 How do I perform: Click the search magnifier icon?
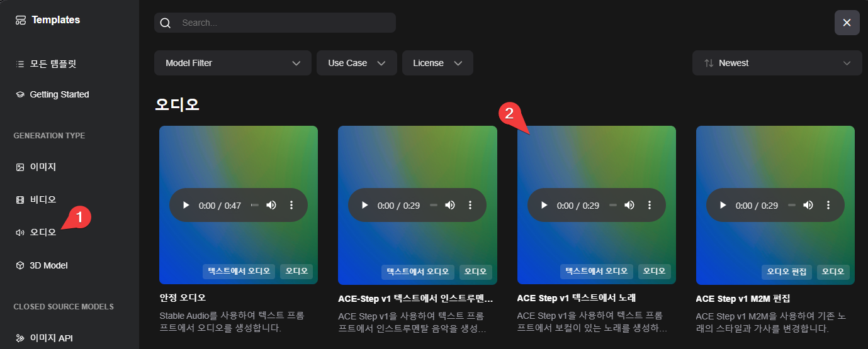coord(166,23)
